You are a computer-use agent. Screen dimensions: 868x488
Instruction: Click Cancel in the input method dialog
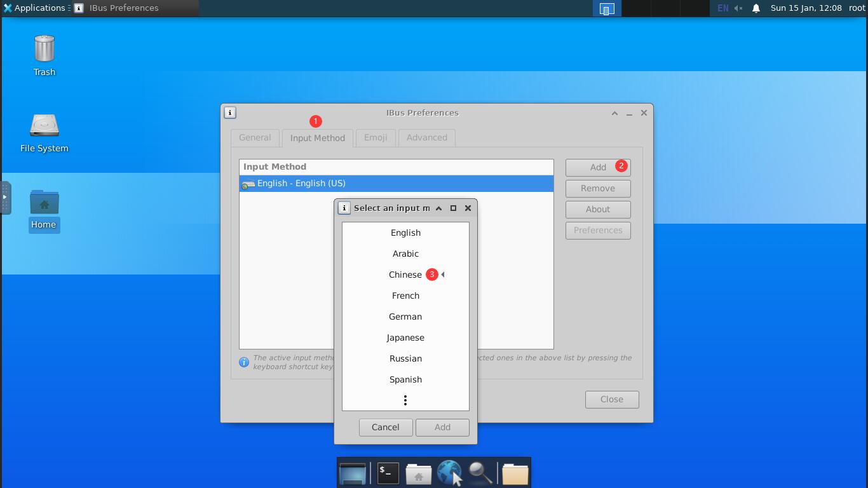[386, 427]
